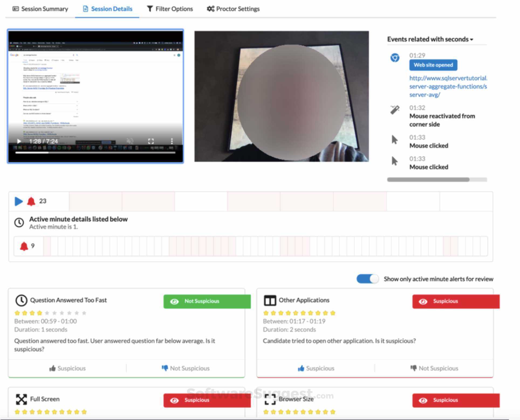The image size is (520, 420).
Task: Switch to the Session Summary tab
Action: (x=40, y=9)
